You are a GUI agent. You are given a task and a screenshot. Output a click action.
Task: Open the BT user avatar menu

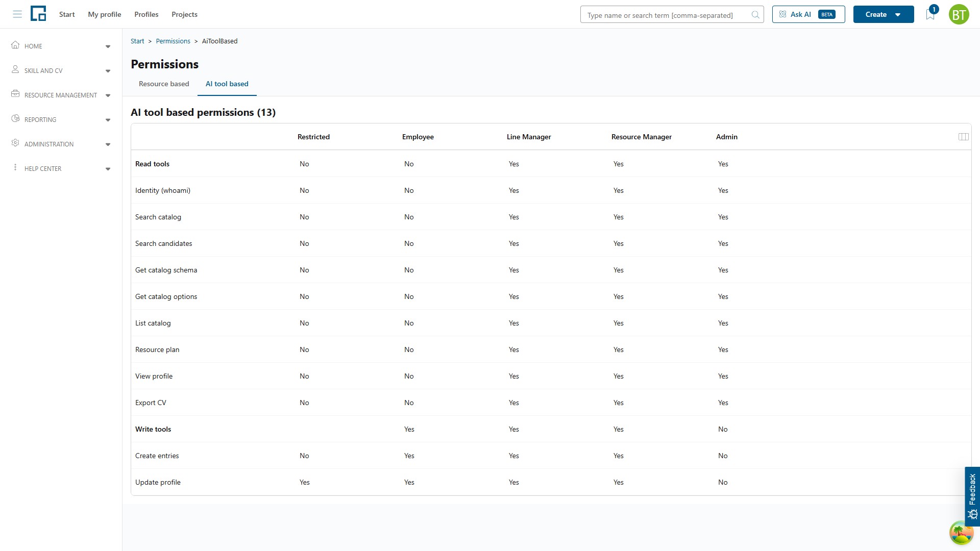click(x=959, y=15)
